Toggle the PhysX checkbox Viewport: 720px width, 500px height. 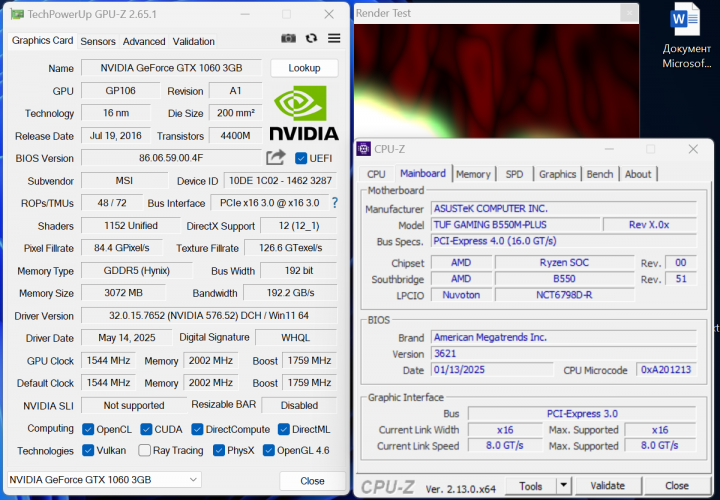pyautogui.click(x=219, y=450)
